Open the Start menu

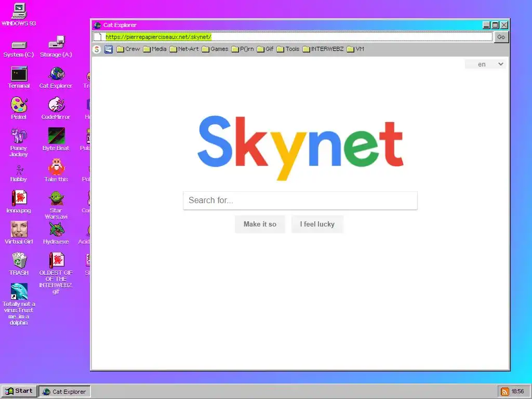[19, 391]
